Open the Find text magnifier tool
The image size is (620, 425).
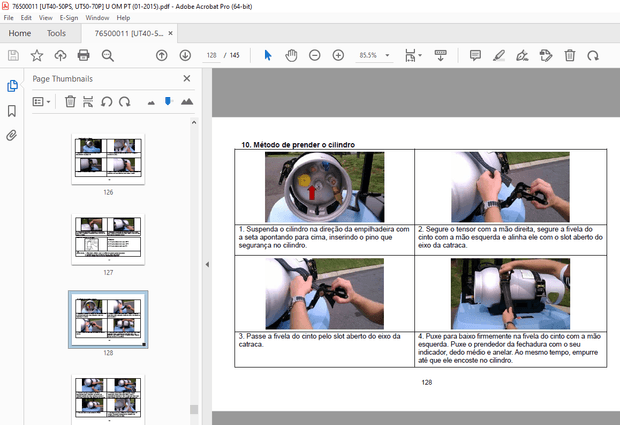pos(108,55)
